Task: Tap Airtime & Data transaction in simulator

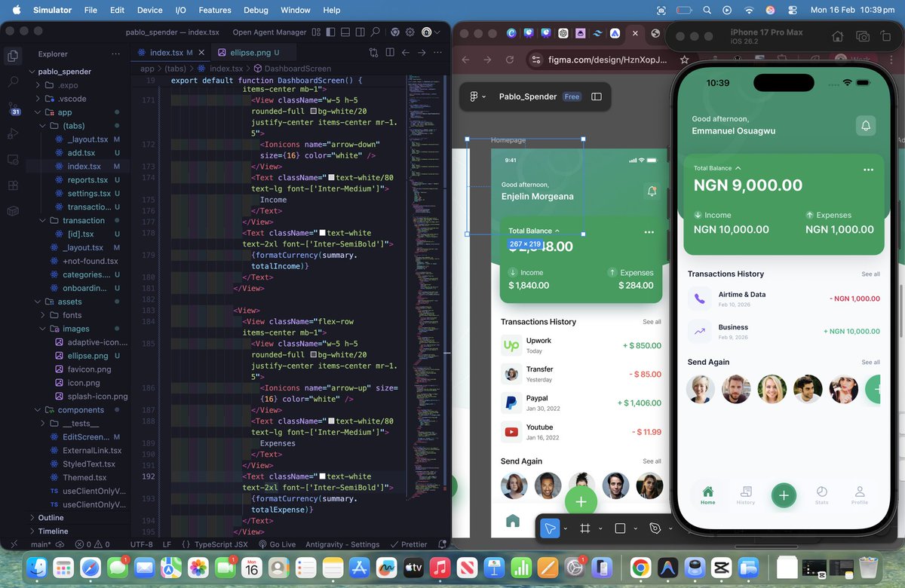Action: coord(784,299)
